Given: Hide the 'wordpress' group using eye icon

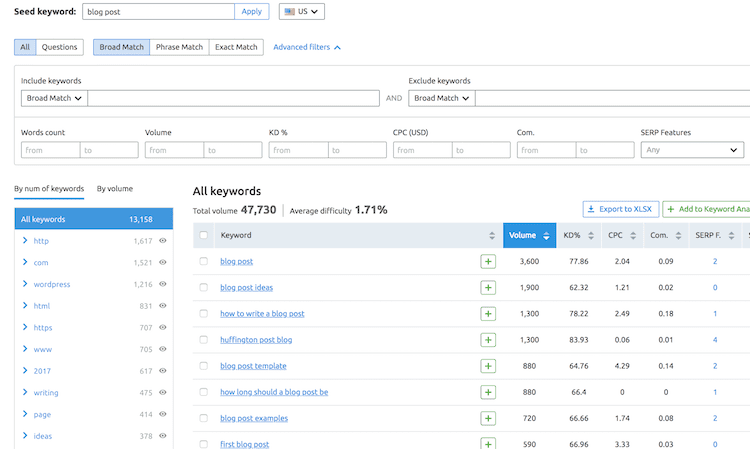Looking at the screenshot, I should point(163,284).
